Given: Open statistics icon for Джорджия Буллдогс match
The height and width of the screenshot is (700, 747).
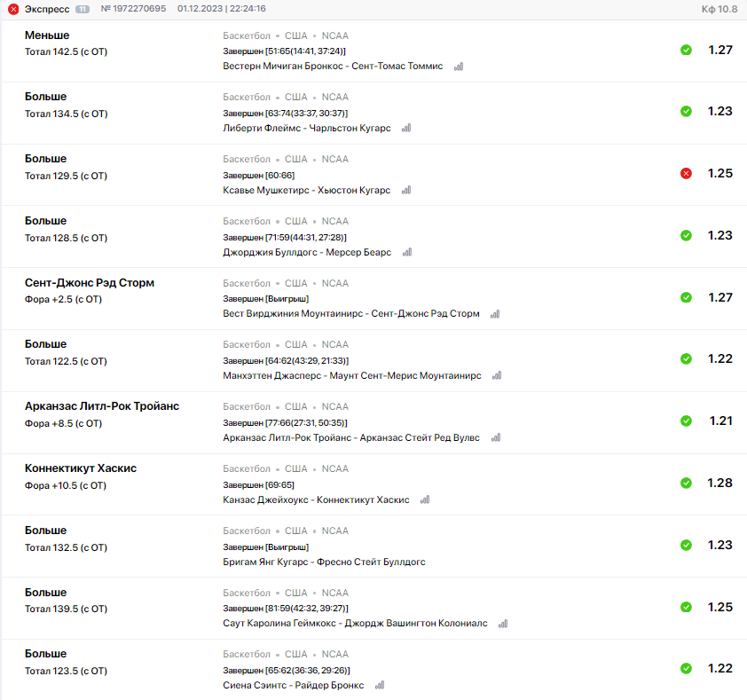Looking at the screenshot, I should click(407, 252).
